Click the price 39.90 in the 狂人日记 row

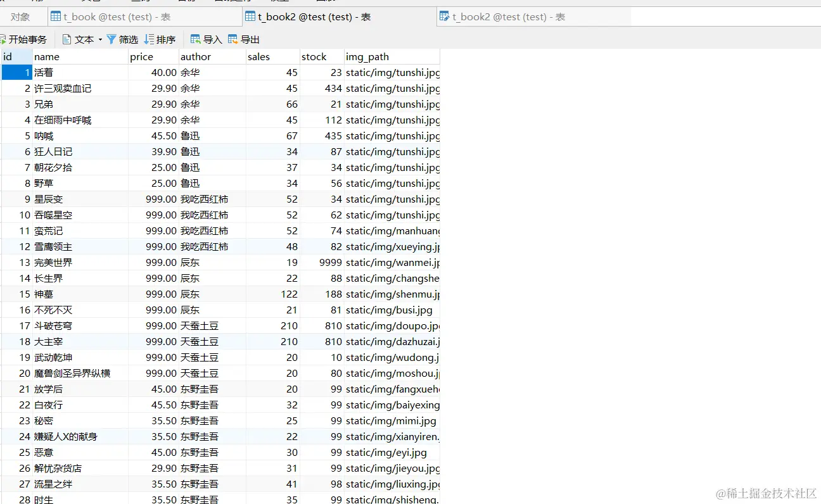tap(153, 151)
